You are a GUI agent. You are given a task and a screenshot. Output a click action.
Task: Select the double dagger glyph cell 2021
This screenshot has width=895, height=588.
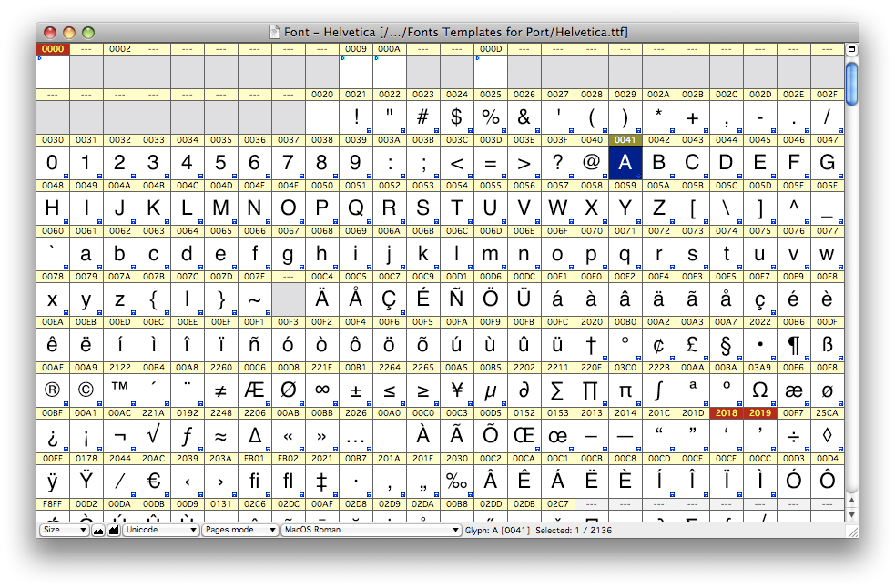click(x=322, y=481)
